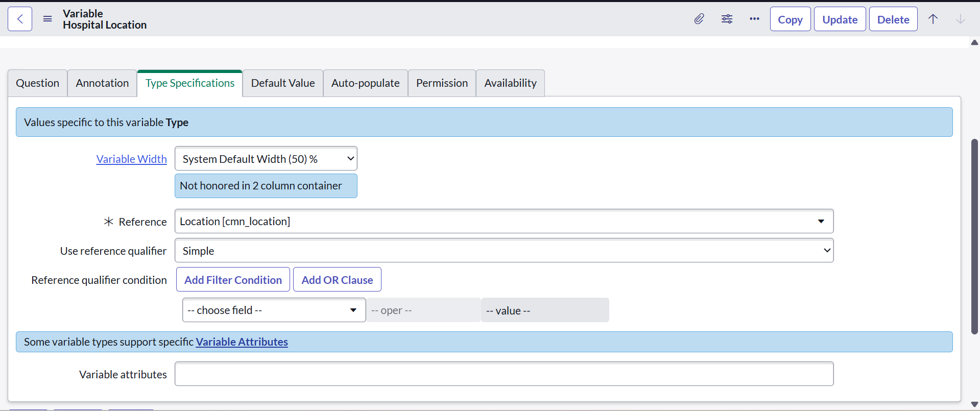This screenshot has height=411, width=980.
Task: Expand the Use reference qualifier dropdown
Action: pos(504,251)
